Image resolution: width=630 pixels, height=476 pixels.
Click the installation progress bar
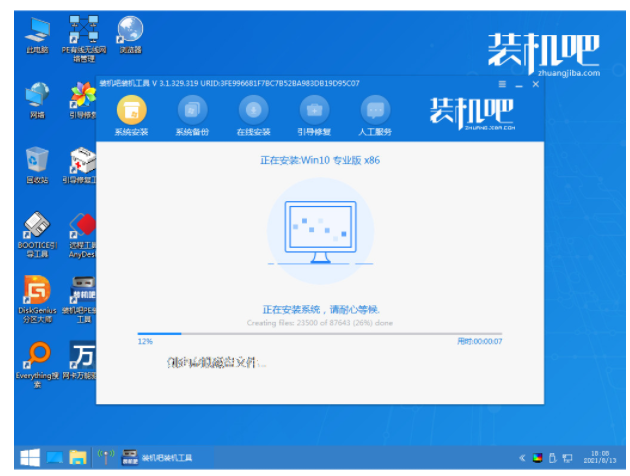(319, 333)
